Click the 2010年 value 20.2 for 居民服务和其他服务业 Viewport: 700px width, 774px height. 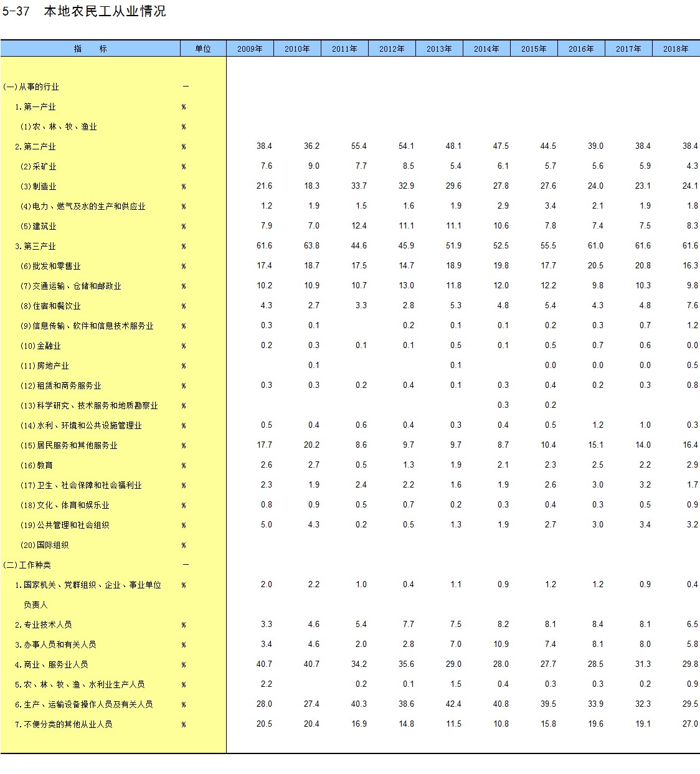coord(311,445)
